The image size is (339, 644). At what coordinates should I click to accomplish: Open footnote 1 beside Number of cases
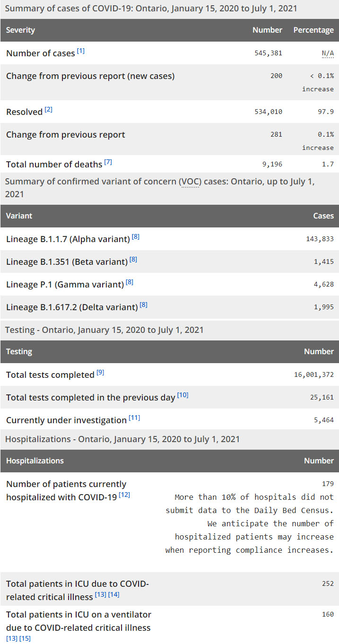click(81, 51)
